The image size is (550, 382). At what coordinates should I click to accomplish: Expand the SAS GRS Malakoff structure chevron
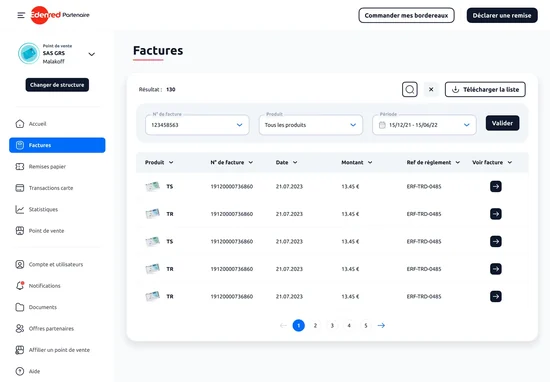92,54
